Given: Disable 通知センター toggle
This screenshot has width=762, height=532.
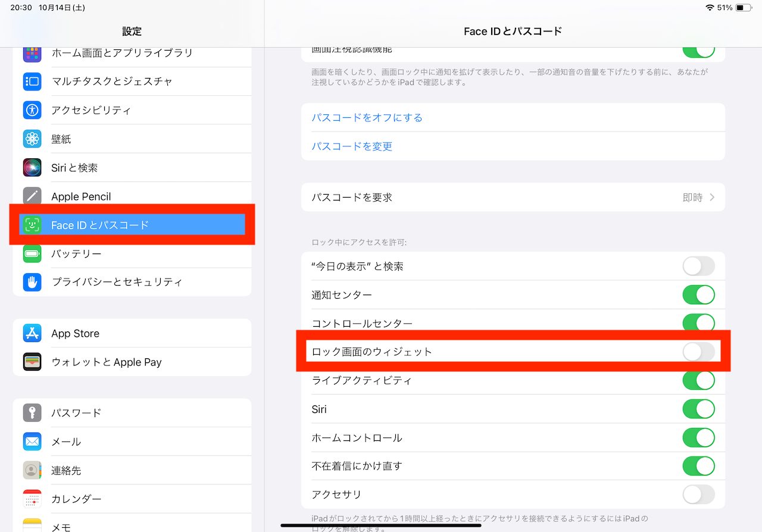Looking at the screenshot, I should coord(698,295).
